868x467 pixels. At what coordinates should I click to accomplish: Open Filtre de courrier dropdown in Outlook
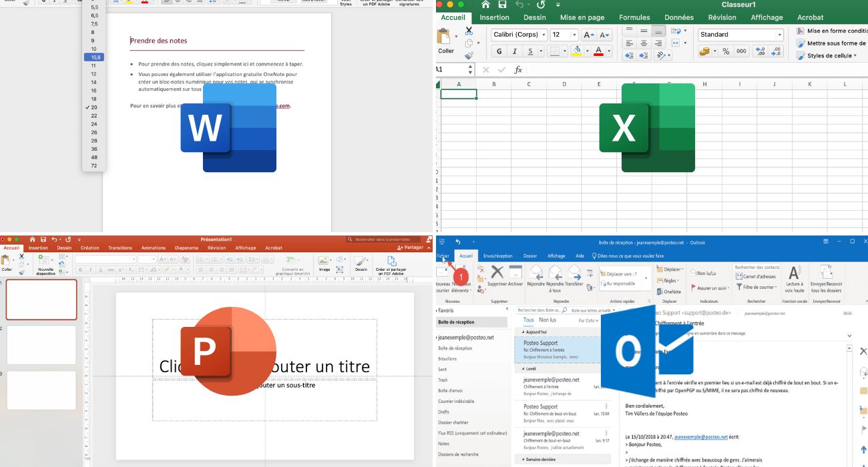(x=757, y=288)
